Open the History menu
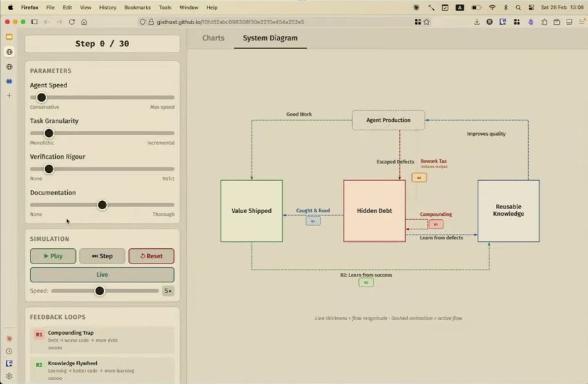Viewport: 588px width, 384px height. [108, 7]
